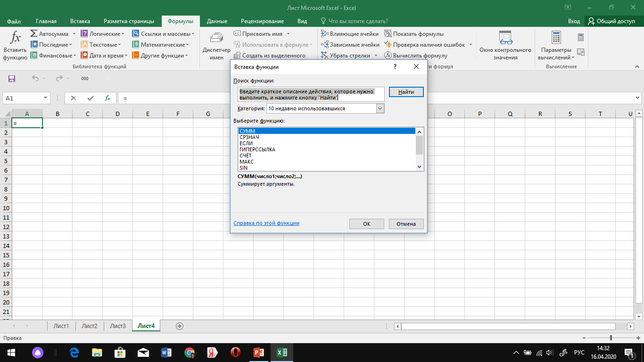This screenshot has height=362, width=644.
Task: Switch to the Разметка страницы tab
Action: click(x=129, y=21)
